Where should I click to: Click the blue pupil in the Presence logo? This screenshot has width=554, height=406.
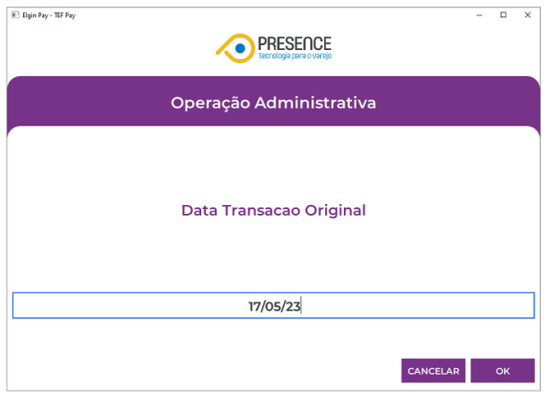[240, 48]
